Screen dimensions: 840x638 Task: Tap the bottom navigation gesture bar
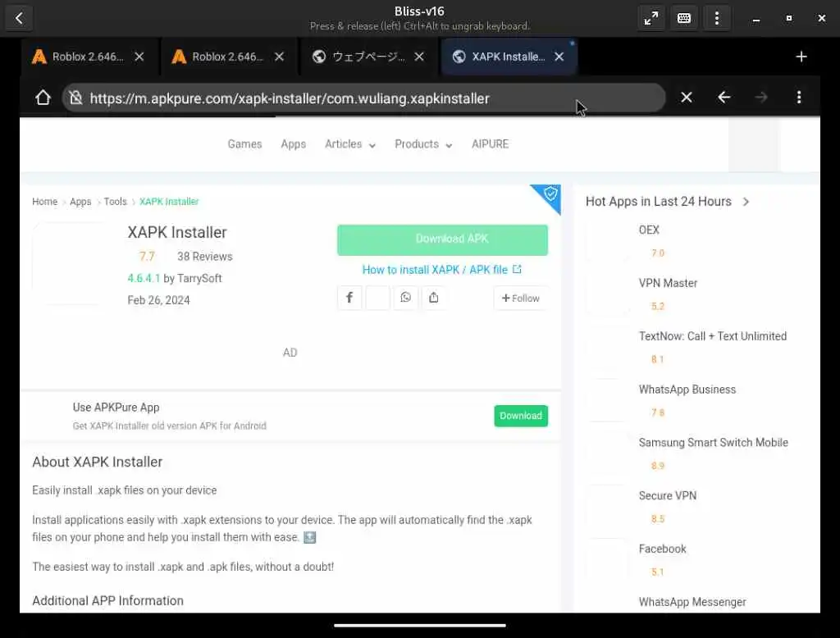(420, 625)
